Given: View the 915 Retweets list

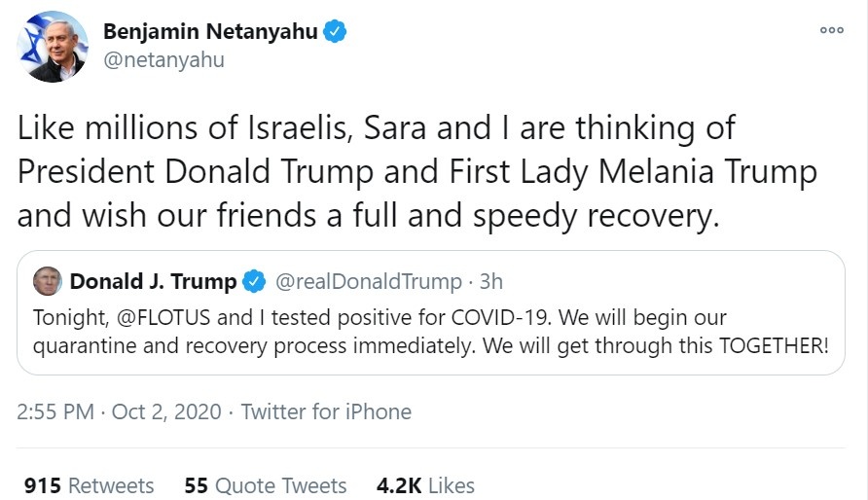Looking at the screenshot, I should click(90, 485).
